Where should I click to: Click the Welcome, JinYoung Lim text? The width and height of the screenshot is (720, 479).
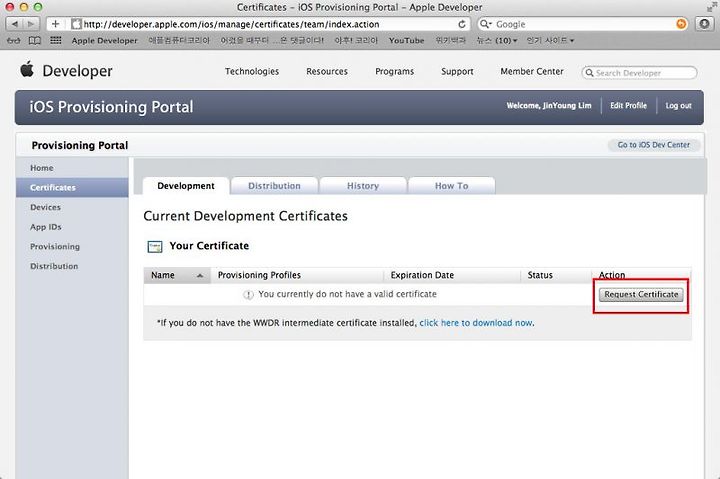click(x=549, y=106)
